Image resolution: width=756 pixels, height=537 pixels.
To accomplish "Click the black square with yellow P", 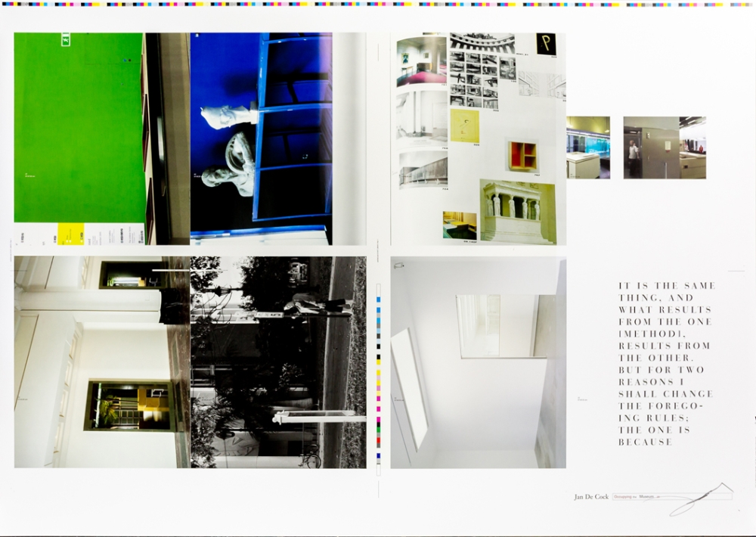I will pyautogui.click(x=546, y=44).
